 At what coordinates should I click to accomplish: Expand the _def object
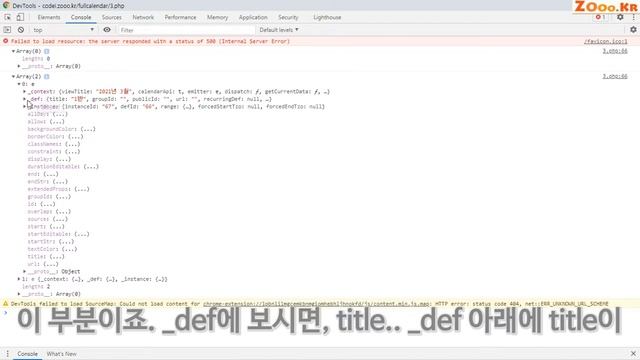click(24, 99)
